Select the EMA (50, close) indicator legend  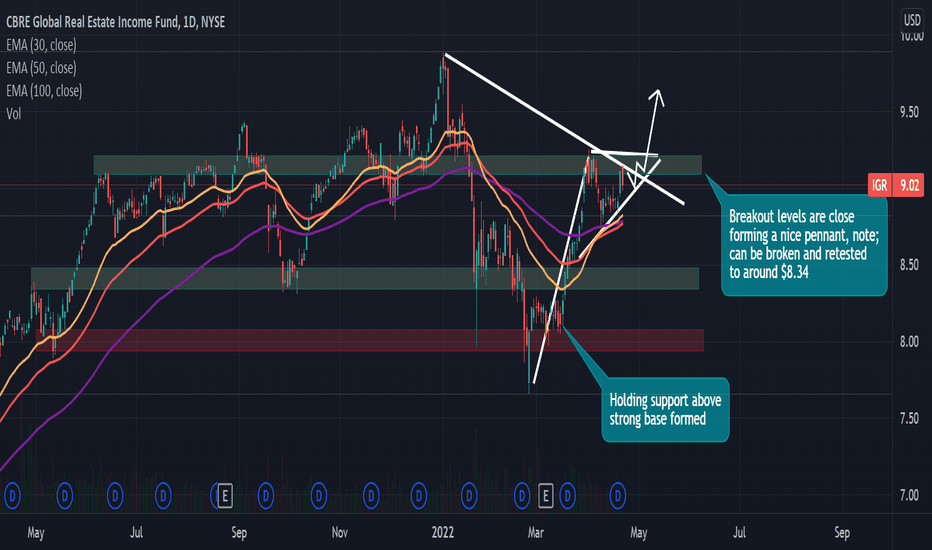(x=41, y=68)
